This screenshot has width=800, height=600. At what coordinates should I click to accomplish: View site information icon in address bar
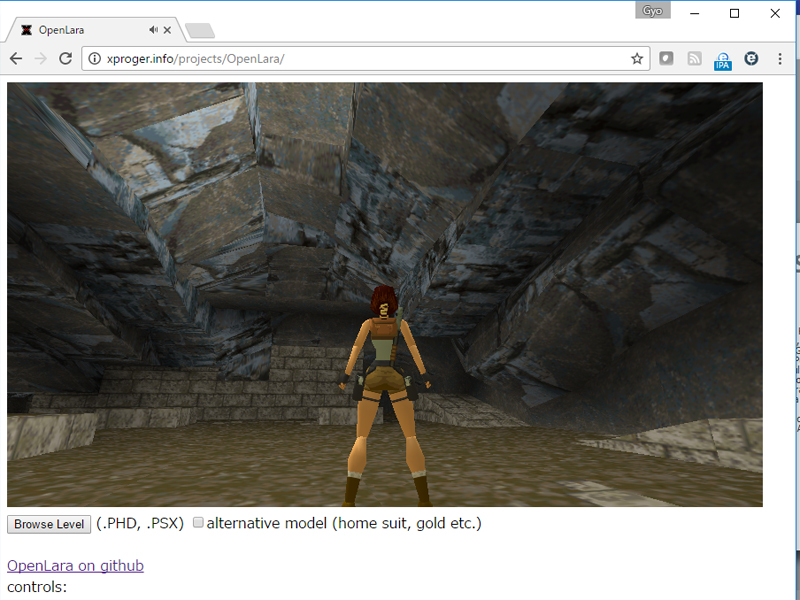(95, 59)
